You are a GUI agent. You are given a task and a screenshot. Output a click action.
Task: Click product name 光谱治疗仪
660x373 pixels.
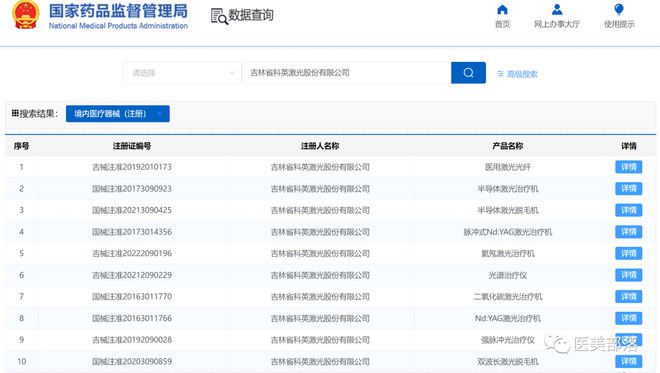tap(508, 275)
